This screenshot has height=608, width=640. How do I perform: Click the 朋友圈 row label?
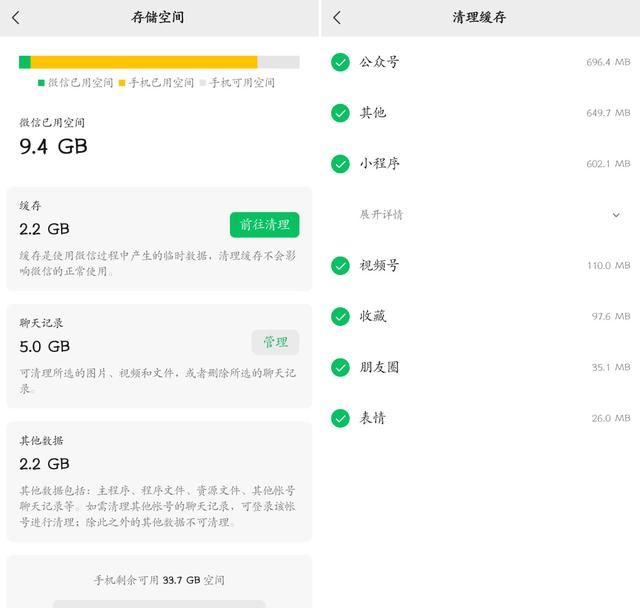[379, 367]
